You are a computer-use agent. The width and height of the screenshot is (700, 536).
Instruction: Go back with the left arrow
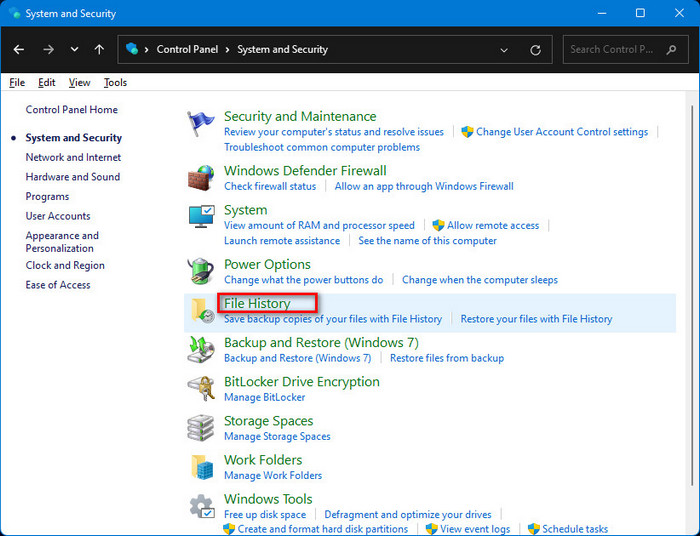pos(19,50)
